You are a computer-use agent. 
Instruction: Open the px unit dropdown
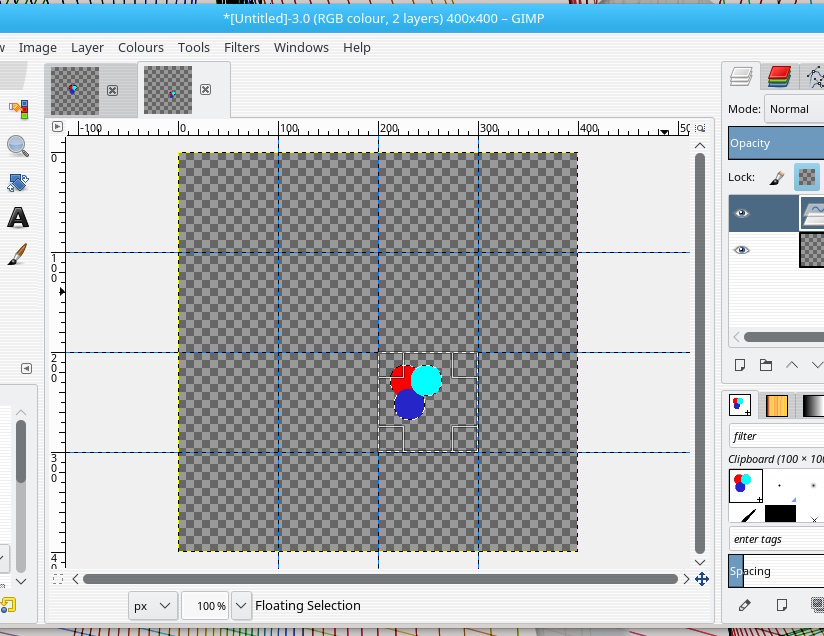tap(153, 605)
